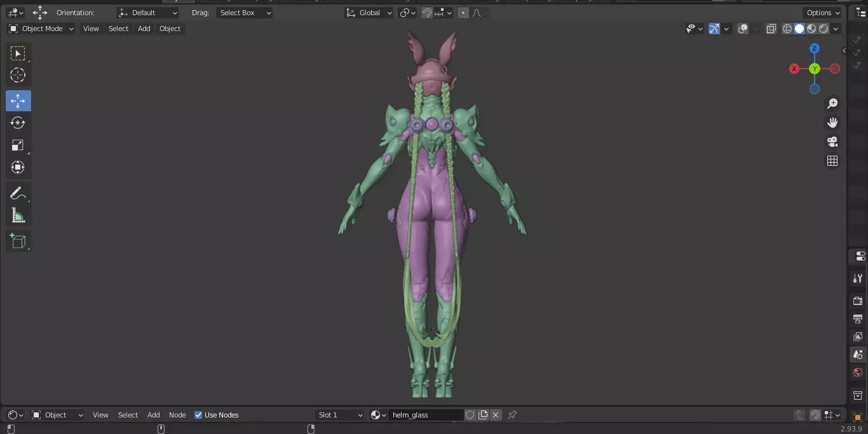Toggle show overlays button
Screen dimensions: 868x434
click(x=743, y=29)
